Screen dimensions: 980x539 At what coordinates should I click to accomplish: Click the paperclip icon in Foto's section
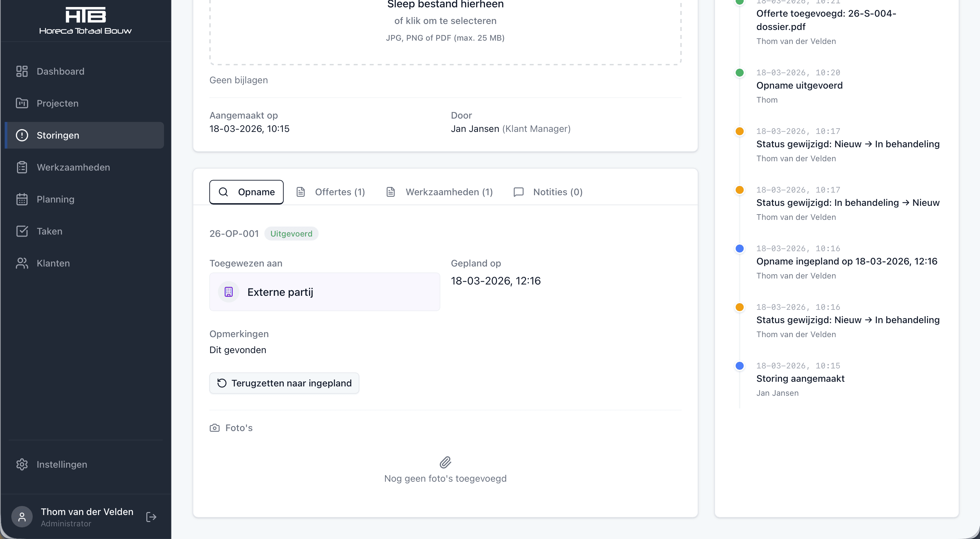tap(445, 462)
